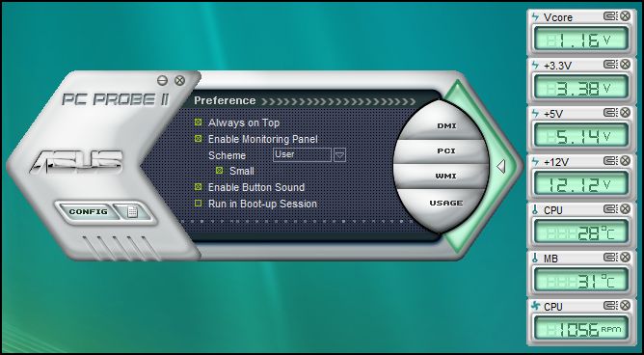Toggle the Always on Top checkbox
Image resolution: width=644 pixels, height=355 pixels.
click(199, 123)
